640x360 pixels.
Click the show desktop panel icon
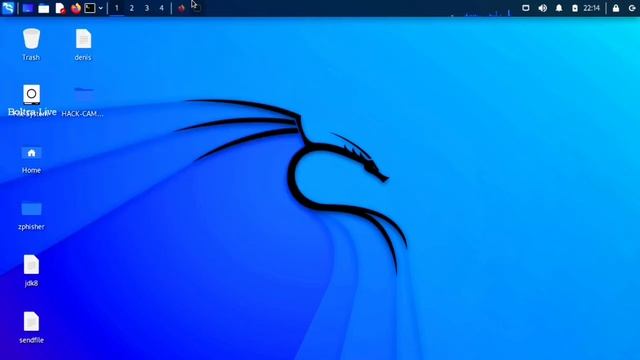click(x=27, y=8)
